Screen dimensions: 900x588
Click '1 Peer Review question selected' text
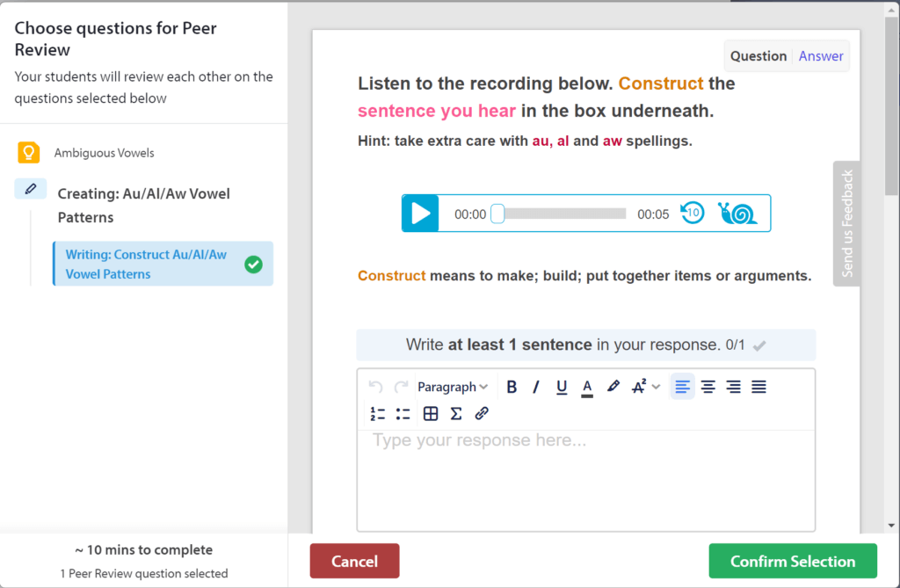pyautogui.click(x=144, y=573)
